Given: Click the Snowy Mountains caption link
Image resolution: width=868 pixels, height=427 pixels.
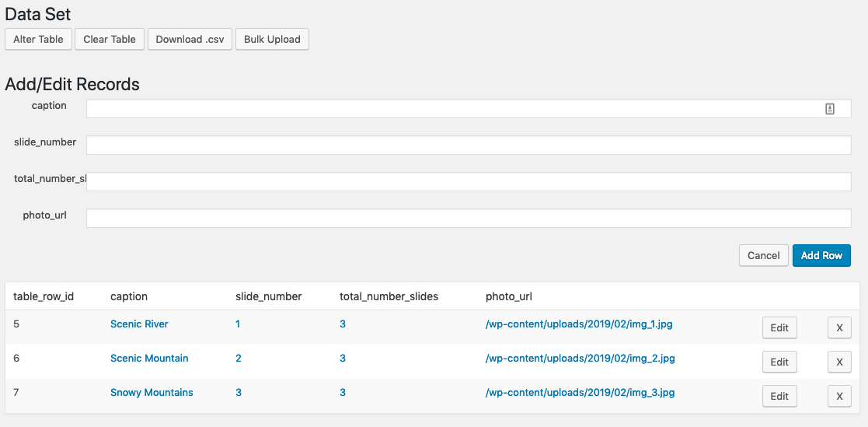Looking at the screenshot, I should click(152, 393).
